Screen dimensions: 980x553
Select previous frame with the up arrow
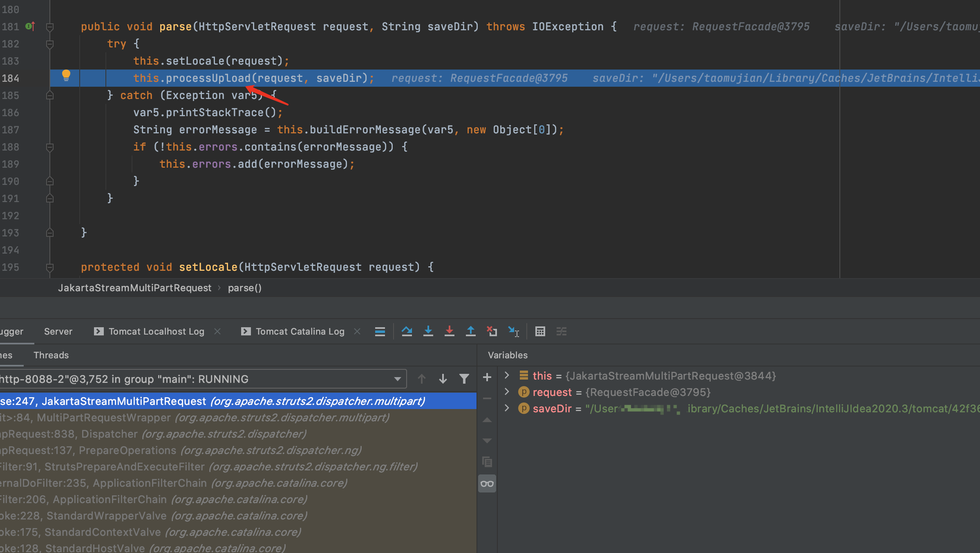pos(421,379)
